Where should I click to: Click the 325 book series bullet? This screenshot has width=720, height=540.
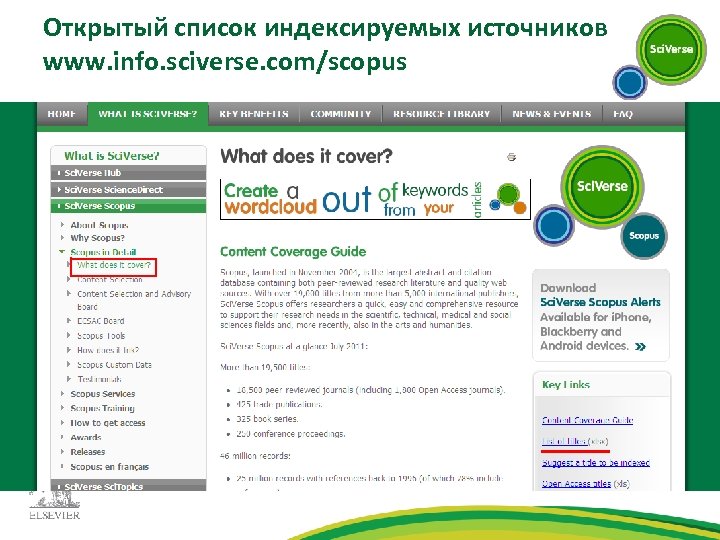point(267,419)
